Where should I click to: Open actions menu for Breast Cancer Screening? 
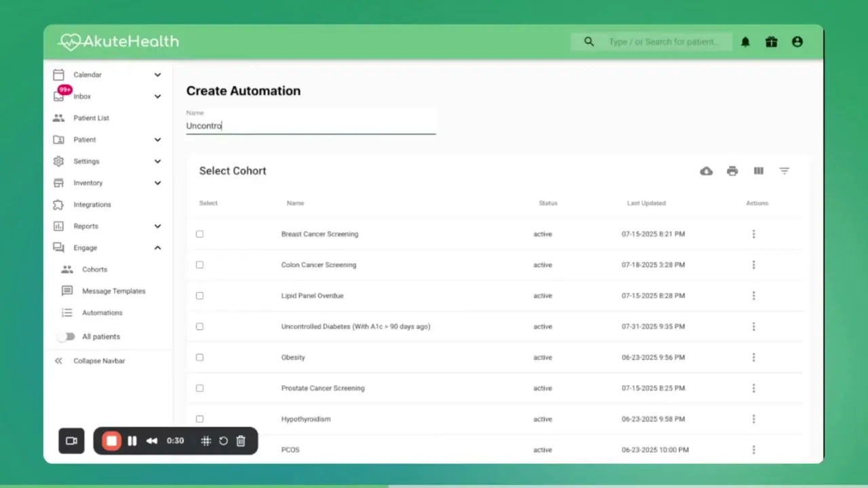753,234
